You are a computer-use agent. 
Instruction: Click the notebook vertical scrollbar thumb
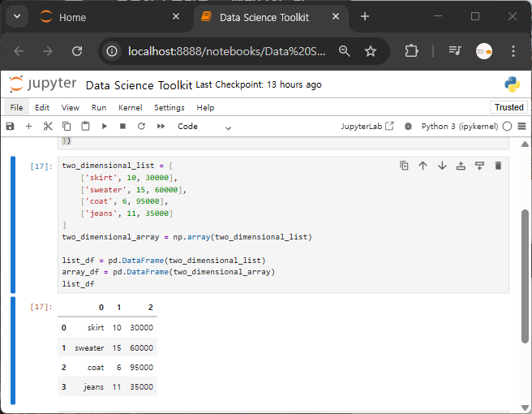525,276
